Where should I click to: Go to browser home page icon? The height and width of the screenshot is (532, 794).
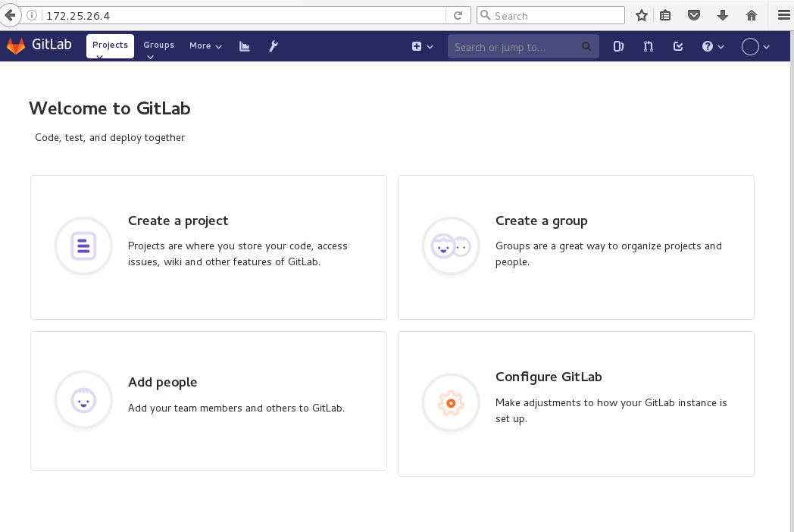point(752,15)
